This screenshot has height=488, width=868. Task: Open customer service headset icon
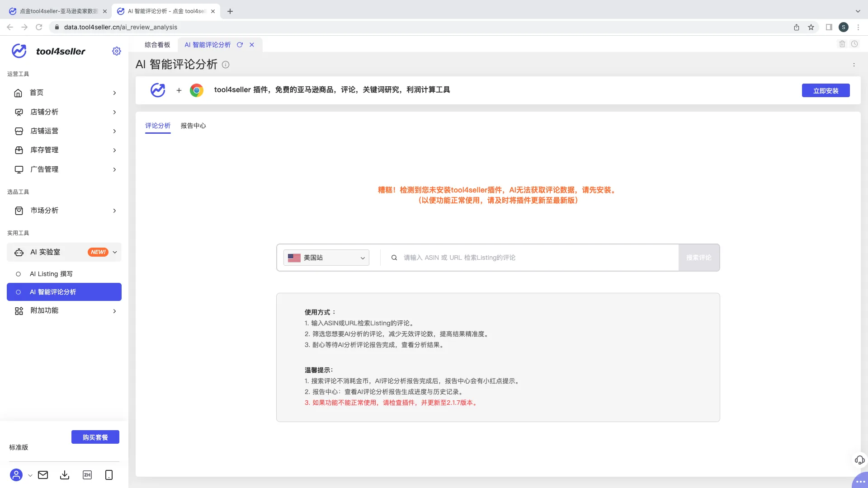pyautogui.click(x=860, y=460)
